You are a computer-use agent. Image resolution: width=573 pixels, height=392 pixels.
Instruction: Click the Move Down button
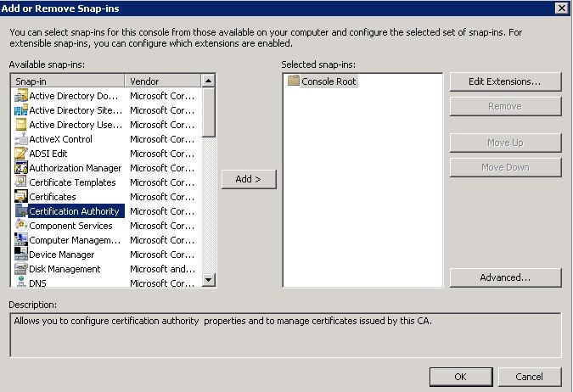click(505, 167)
